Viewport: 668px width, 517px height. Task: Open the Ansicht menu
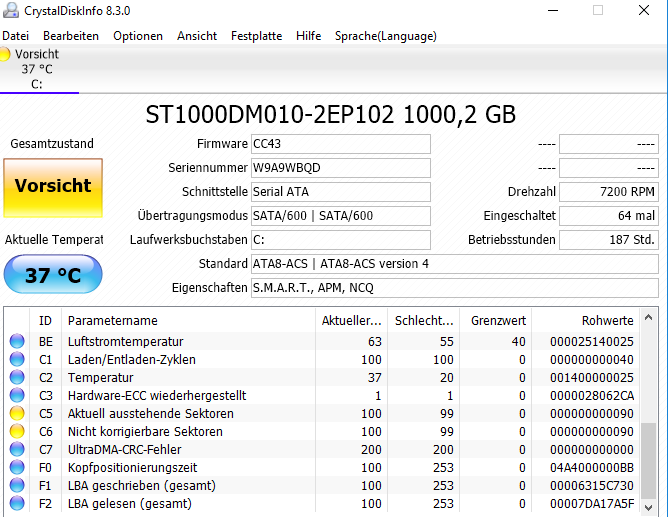197,36
